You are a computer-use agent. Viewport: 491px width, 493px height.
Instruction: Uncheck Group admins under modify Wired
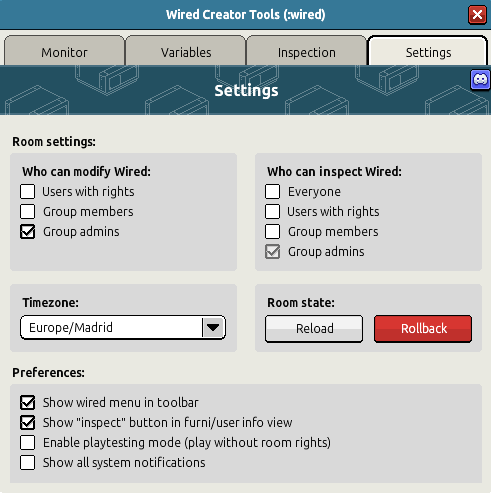(27, 232)
